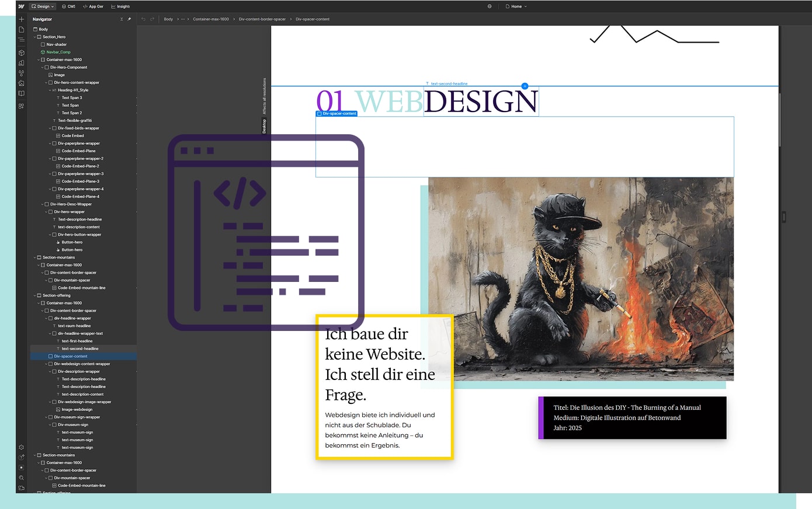Image resolution: width=812 pixels, height=509 pixels.
Task: Open site Settings via the gear icon
Action: [21, 447]
